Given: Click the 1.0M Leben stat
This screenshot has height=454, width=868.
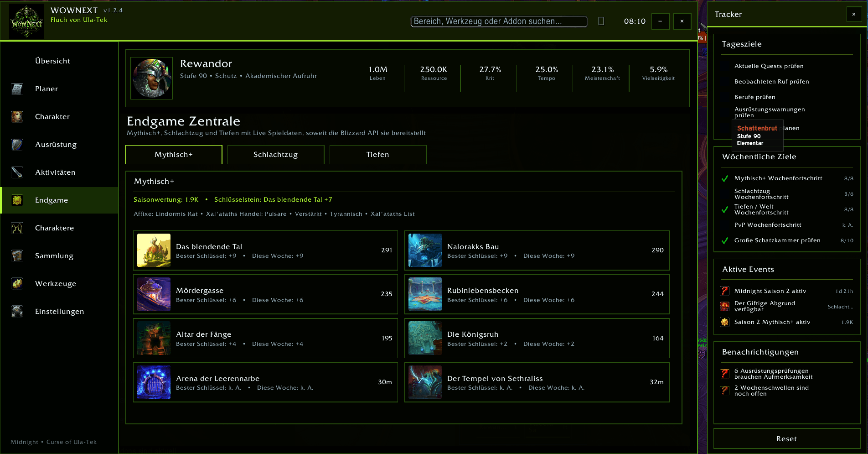Looking at the screenshot, I should tap(378, 73).
